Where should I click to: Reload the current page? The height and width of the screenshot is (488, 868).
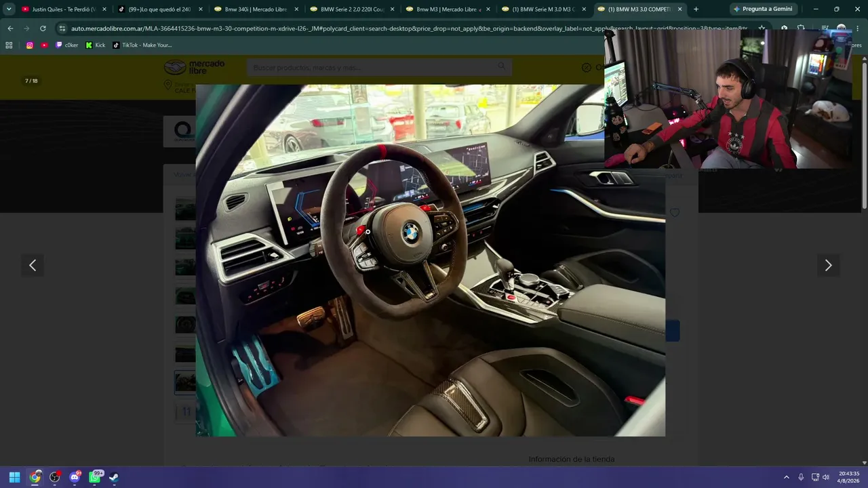click(43, 28)
